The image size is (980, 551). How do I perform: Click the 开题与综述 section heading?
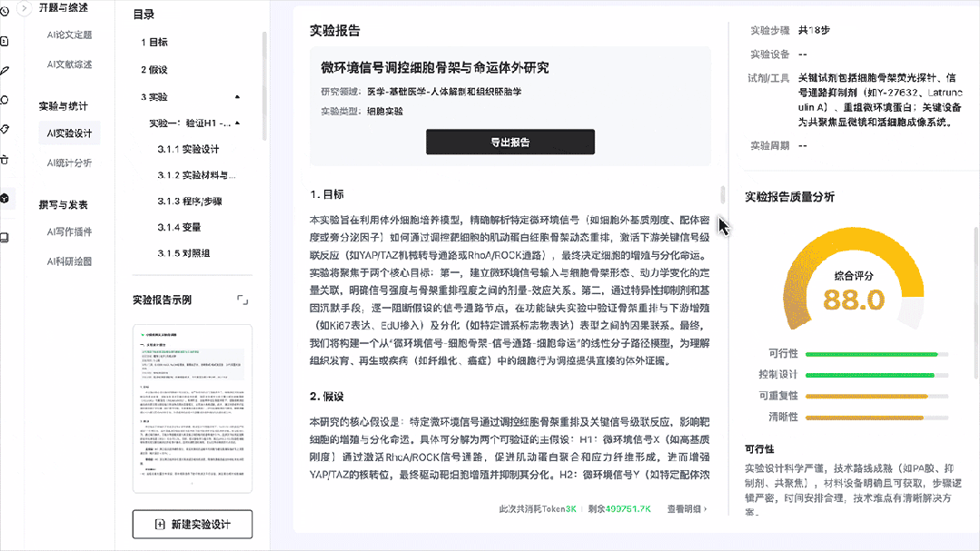pos(64,8)
